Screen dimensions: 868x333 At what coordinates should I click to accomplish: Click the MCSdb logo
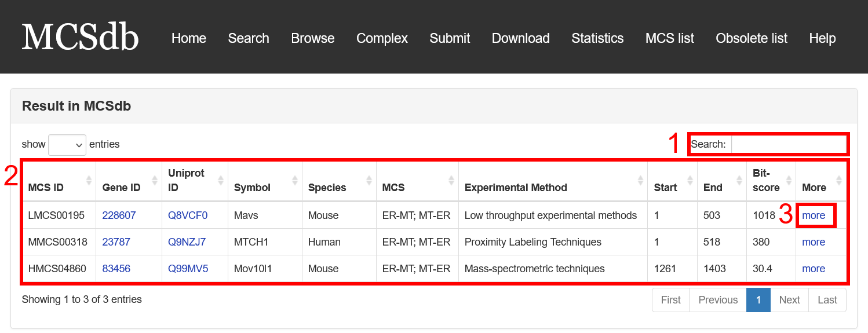tap(81, 37)
